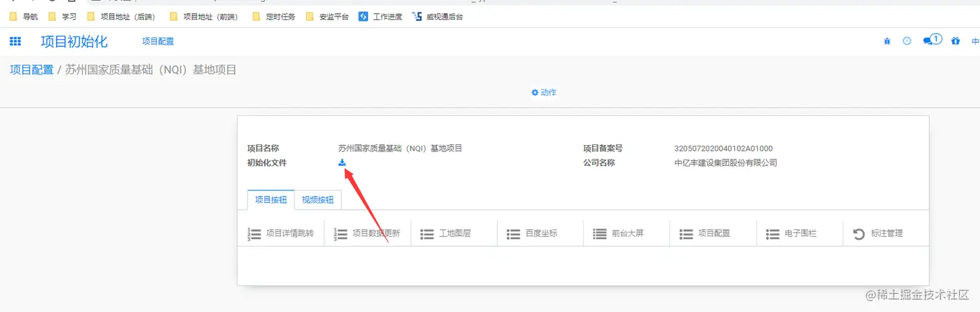Screen dimensions: 980x312
Task: Open the 项目地址（前端） bookmark folder
Action: point(204,17)
